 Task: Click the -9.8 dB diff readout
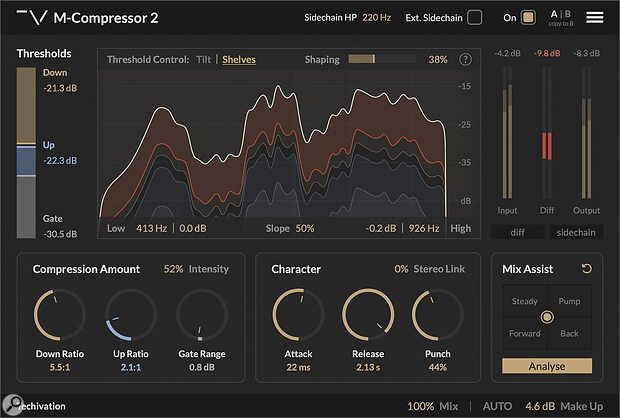click(547, 53)
